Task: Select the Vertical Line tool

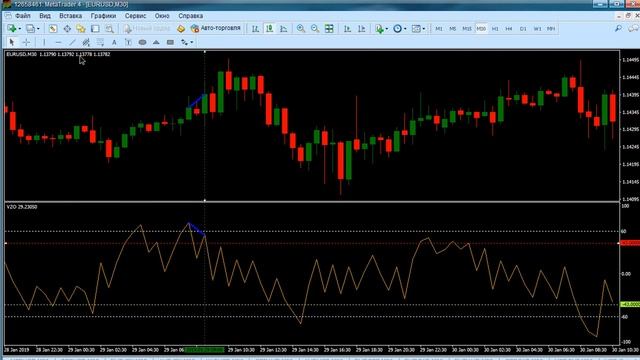Action: pos(44,42)
